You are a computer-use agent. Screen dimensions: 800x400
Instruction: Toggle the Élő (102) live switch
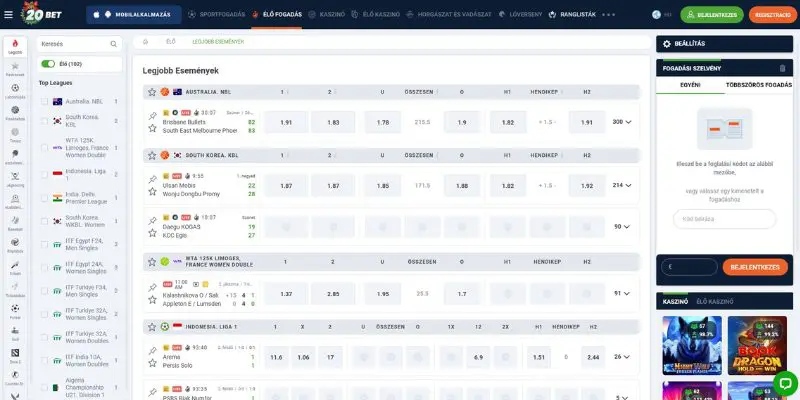pos(48,64)
